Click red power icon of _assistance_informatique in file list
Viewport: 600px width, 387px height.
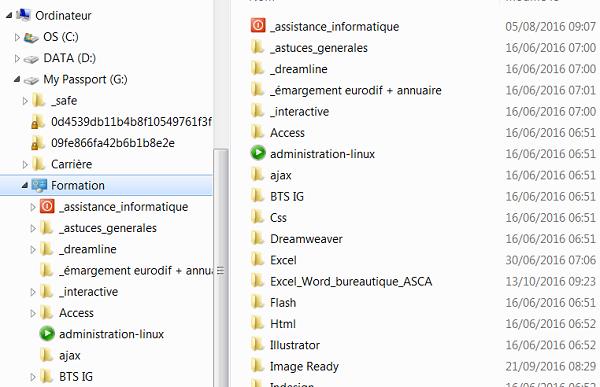[258, 26]
